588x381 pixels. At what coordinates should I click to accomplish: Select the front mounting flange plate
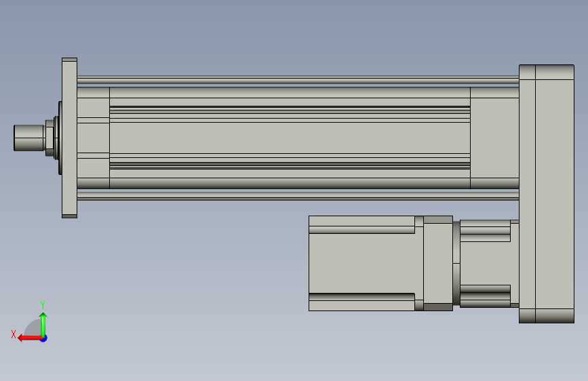coord(69,138)
